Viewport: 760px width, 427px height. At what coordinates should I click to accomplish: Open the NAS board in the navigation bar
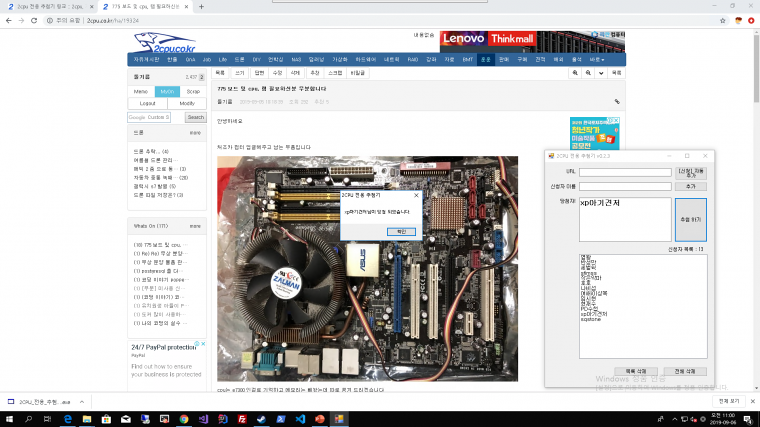pos(296,60)
